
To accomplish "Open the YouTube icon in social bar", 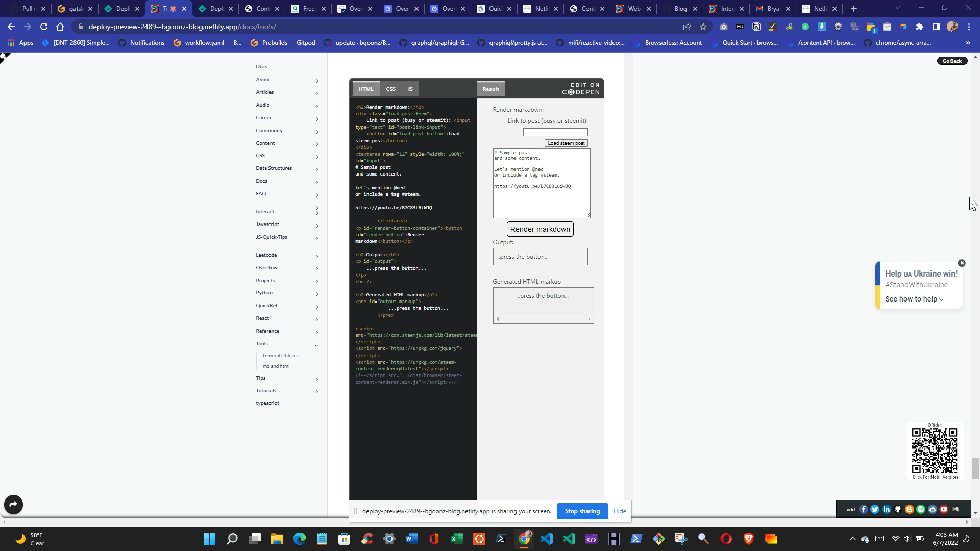I will pyautogui.click(x=944, y=509).
